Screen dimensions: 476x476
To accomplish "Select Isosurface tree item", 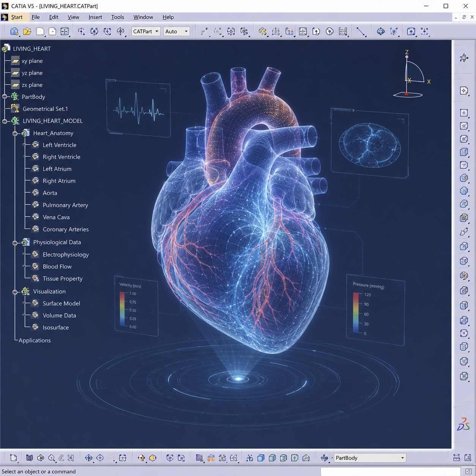I will click(x=56, y=328).
